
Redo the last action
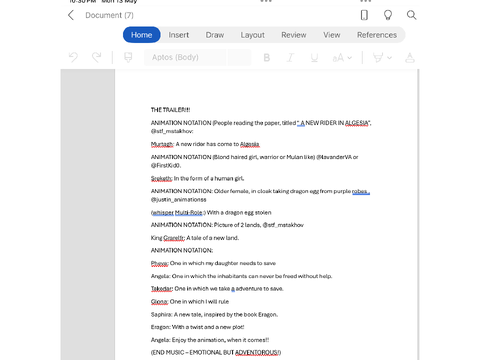tap(96, 57)
